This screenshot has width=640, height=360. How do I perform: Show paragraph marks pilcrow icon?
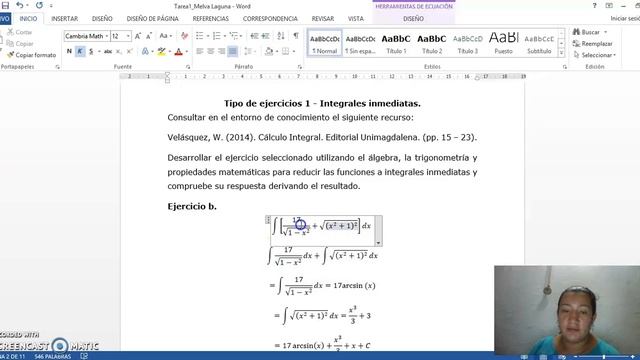(296, 36)
